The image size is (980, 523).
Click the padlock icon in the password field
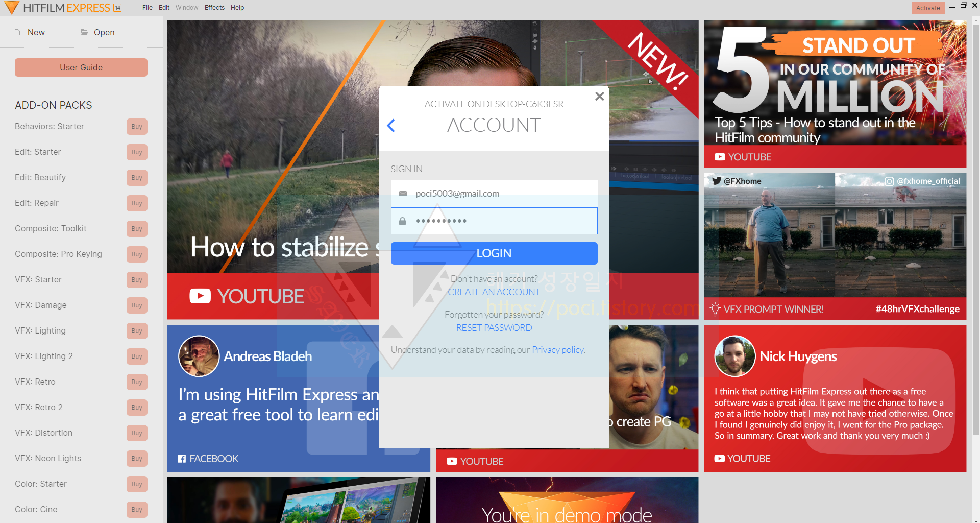[402, 221]
